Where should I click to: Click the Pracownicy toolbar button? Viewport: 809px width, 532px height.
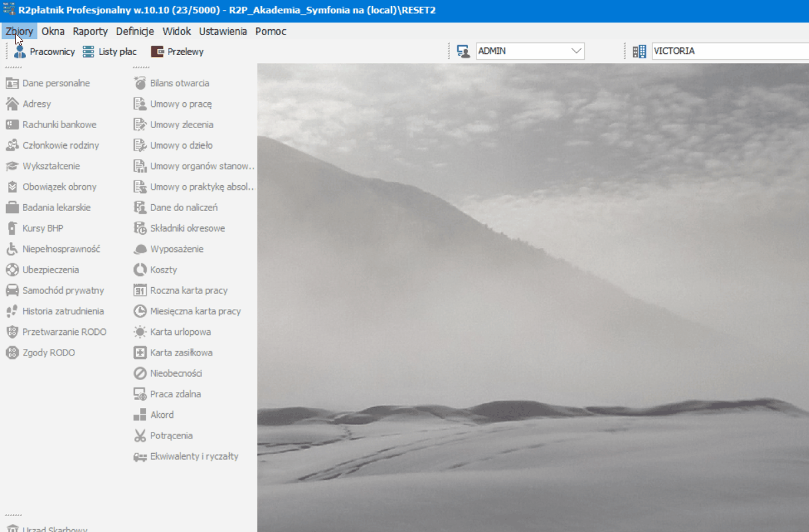coord(44,52)
